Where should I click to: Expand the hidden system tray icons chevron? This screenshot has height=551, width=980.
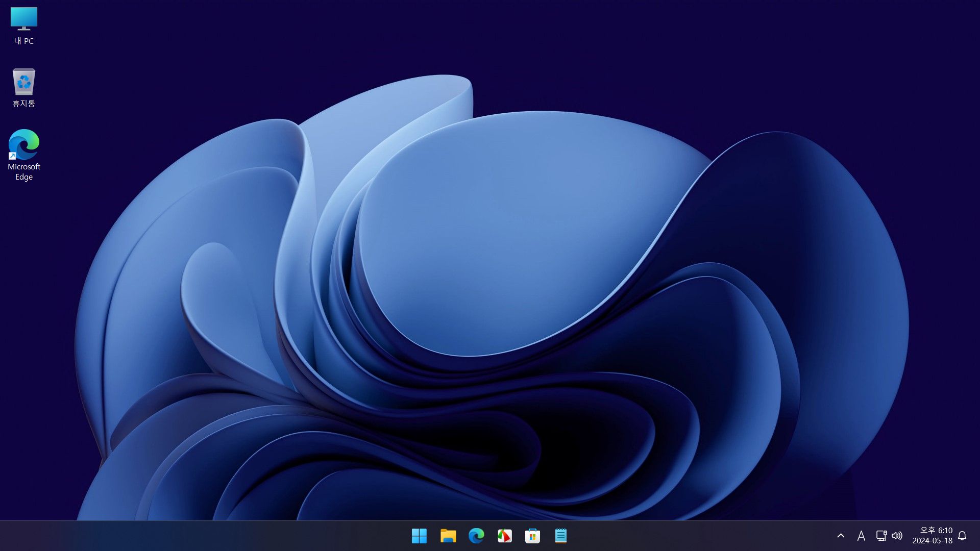click(x=841, y=536)
